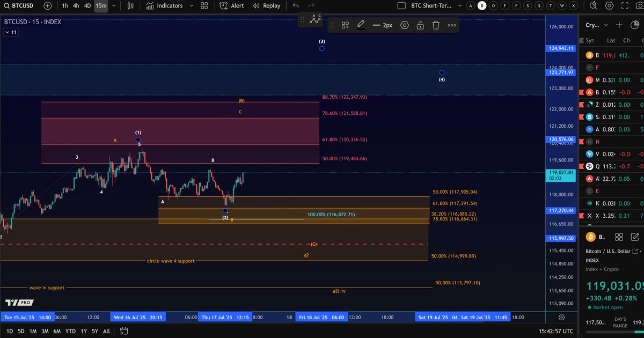644x338 pixels.
Task: Redo the chart action
Action: pyautogui.click(x=311, y=5)
